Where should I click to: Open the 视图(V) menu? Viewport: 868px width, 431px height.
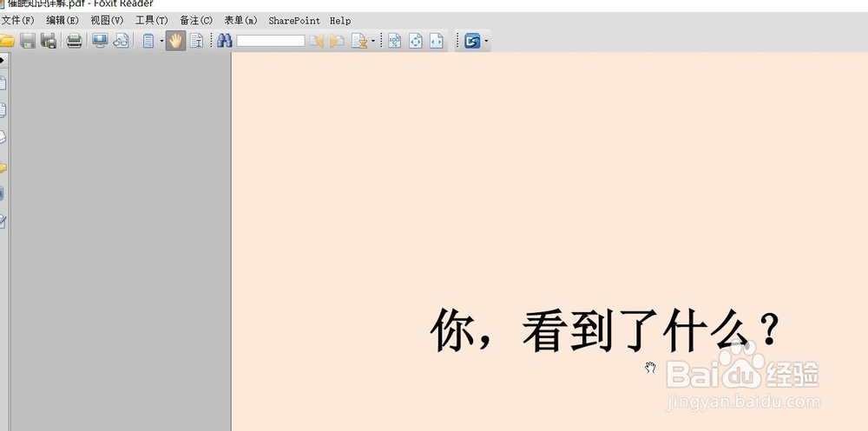click(107, 21)
